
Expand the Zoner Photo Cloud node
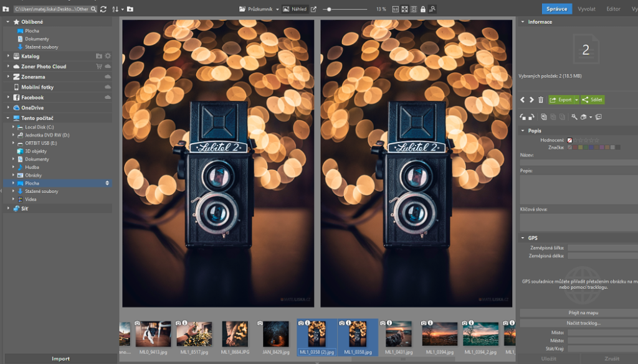[x=7, y=66]
